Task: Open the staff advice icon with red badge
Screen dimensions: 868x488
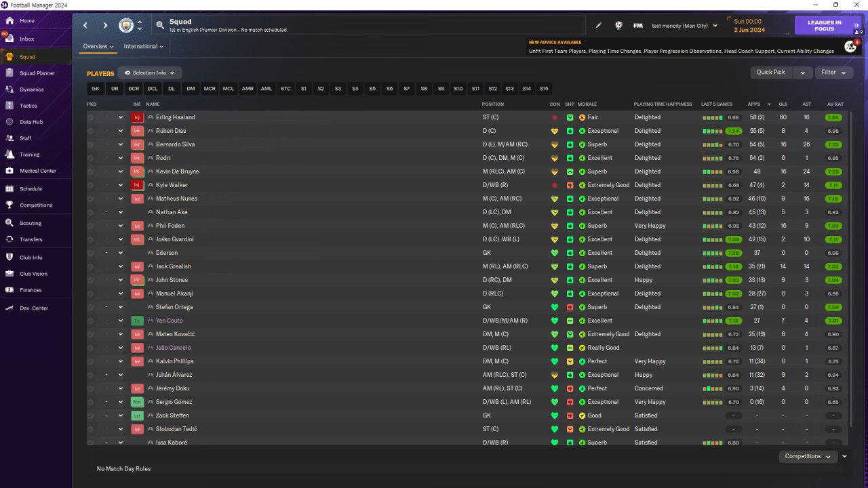Action: coord(850,46)
